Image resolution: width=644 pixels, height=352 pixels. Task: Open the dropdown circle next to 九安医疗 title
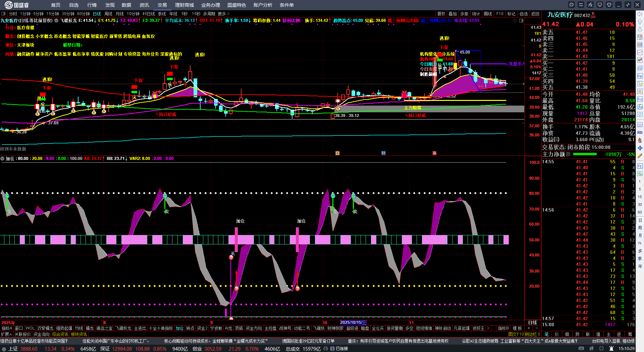[56, 20]
